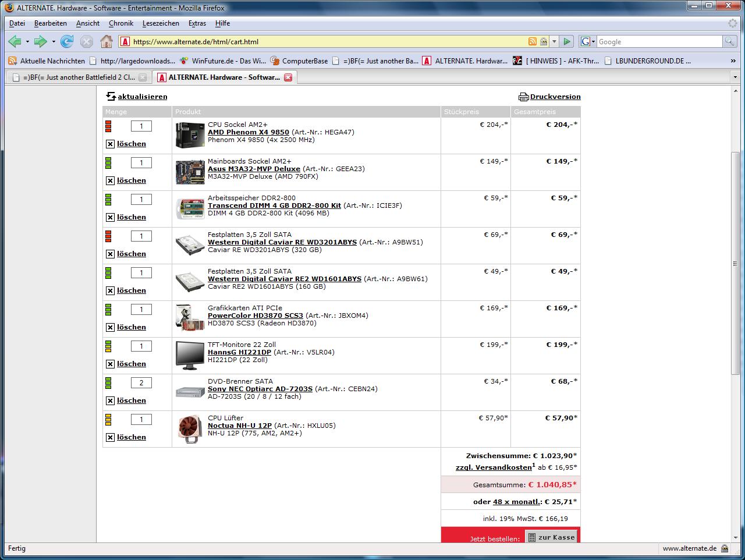The width and height of the screenshot is (745, 560).
Task: Click the aktualisieren link
Action: tap(143, 97)
